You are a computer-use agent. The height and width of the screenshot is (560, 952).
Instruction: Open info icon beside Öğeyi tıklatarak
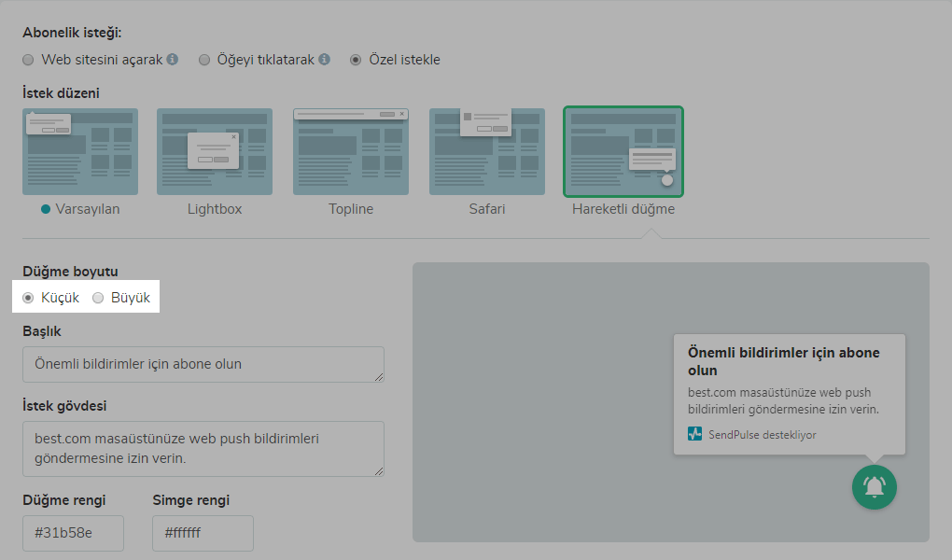[x=324, y=59]
